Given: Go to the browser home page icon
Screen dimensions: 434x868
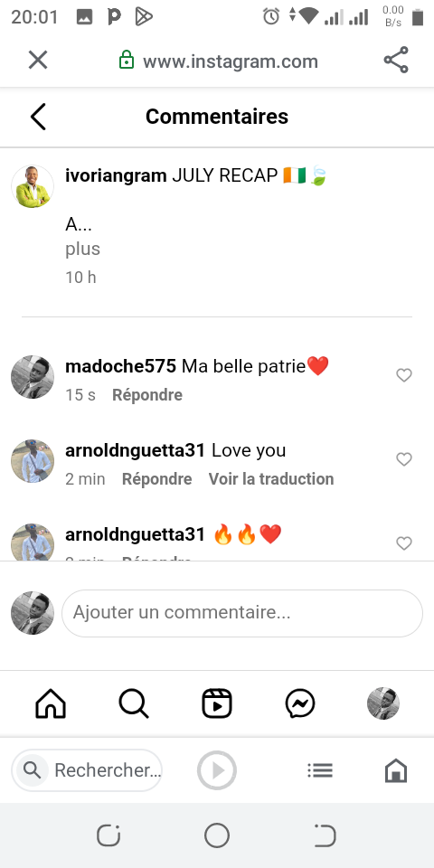Looking at the screenshot, I should coord(396,770).
